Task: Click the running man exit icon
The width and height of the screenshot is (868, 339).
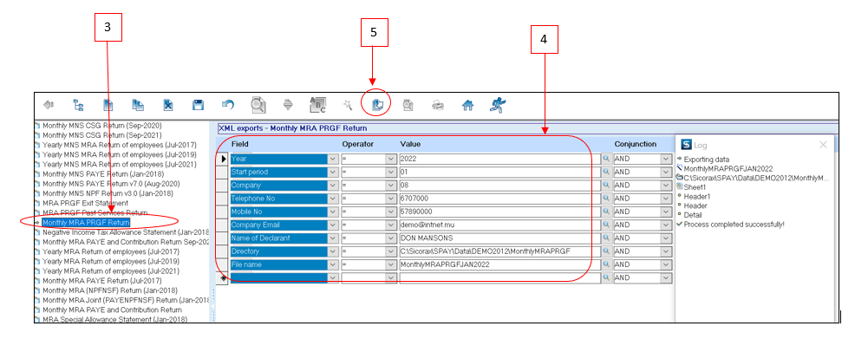Action: coord(497,104)
